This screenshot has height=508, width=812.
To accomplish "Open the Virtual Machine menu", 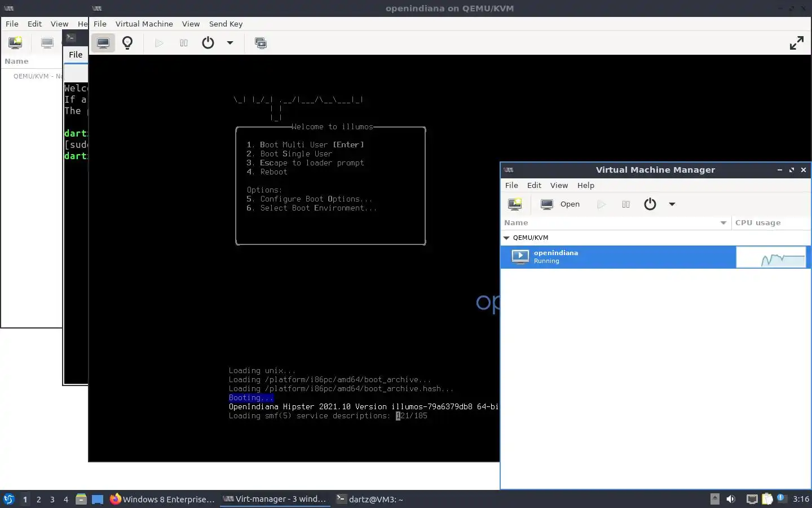I will [144, 24].
